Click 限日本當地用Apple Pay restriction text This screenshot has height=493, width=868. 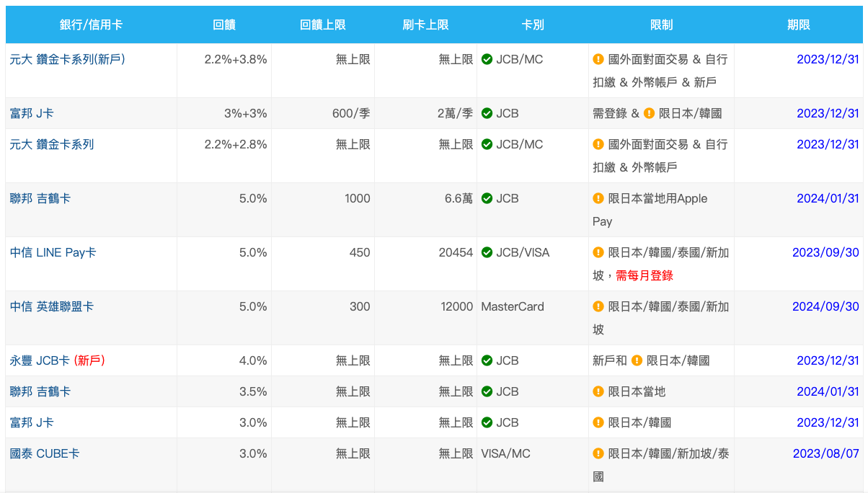click(650, 210)
